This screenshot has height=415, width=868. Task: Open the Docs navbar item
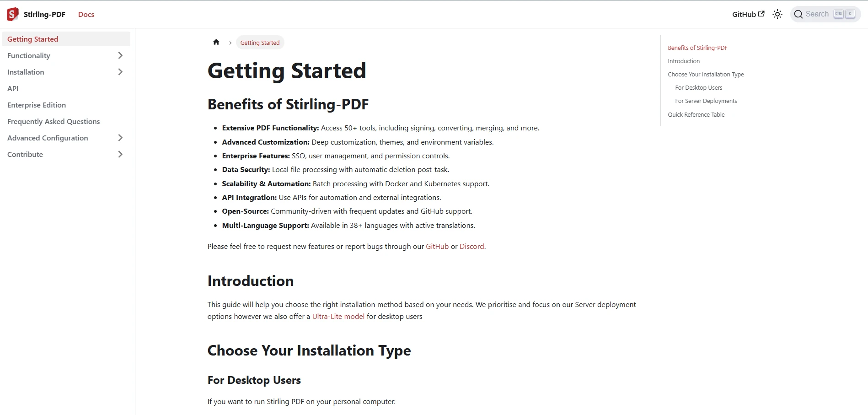(x=86, y=14)
